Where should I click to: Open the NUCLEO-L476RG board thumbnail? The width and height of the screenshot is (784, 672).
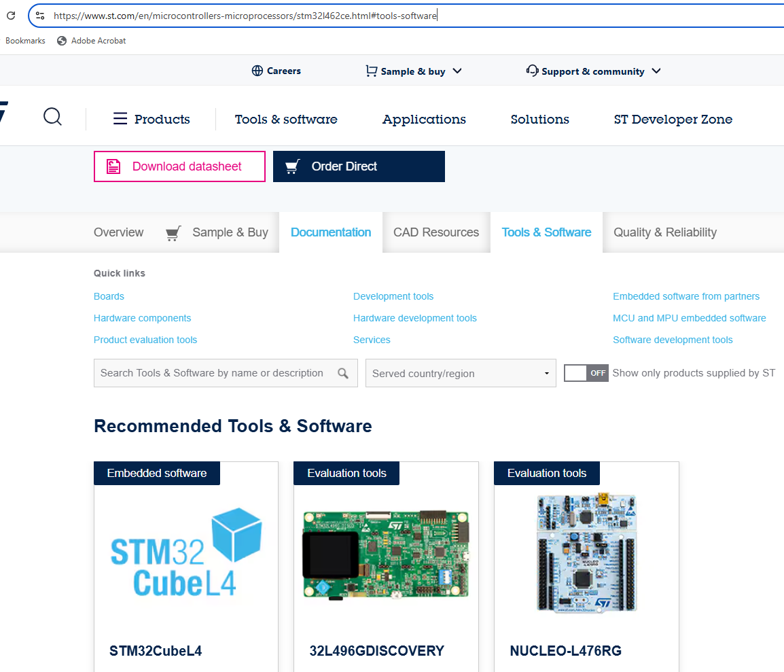click(x=586, y=552)
